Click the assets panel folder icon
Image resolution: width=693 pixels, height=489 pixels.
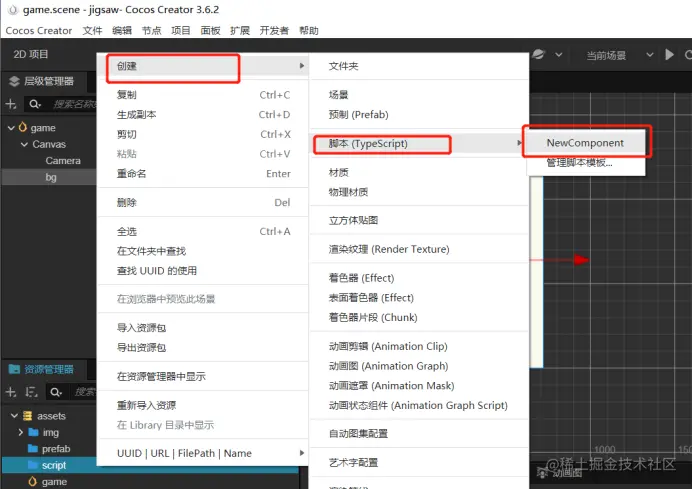click(14, 369)
